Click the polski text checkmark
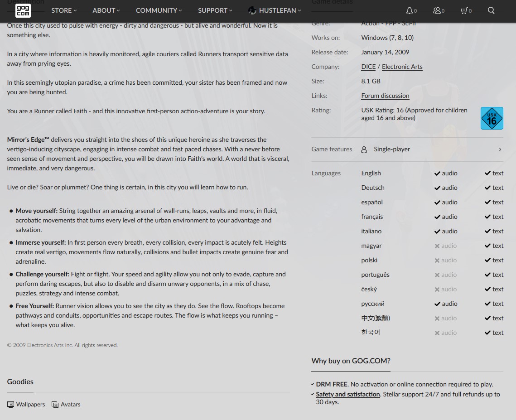 [x=488, y=261]
